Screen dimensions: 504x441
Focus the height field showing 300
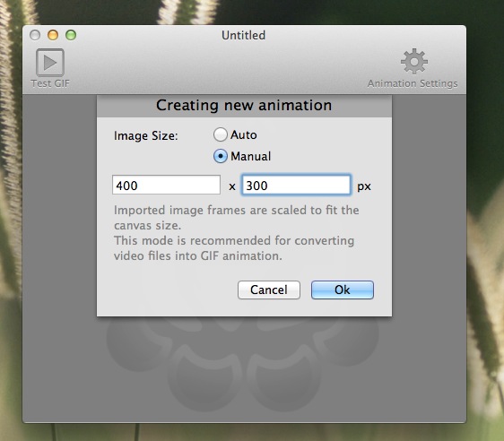(296, 185)
